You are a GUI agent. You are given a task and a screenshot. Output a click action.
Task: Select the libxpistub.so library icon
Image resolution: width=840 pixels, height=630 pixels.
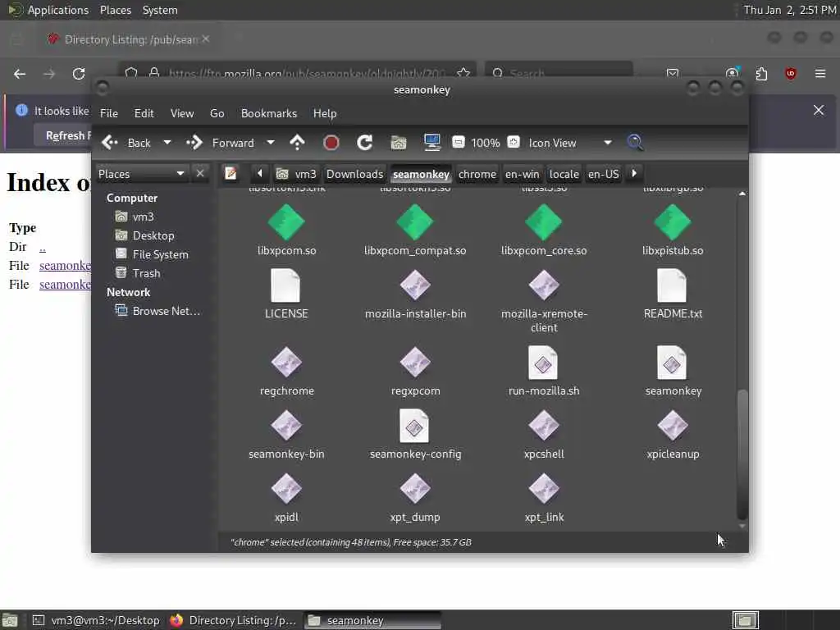coord(673,222)
